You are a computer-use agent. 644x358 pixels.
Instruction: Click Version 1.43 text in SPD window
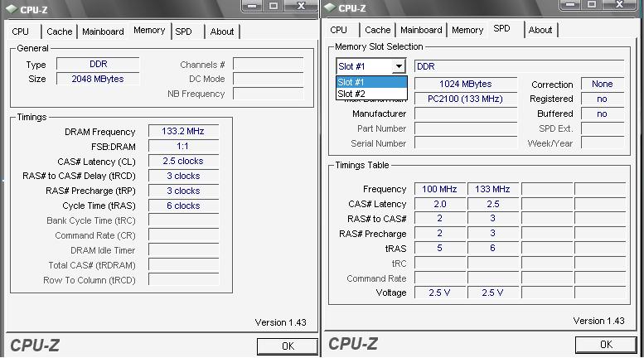(598, 321)
